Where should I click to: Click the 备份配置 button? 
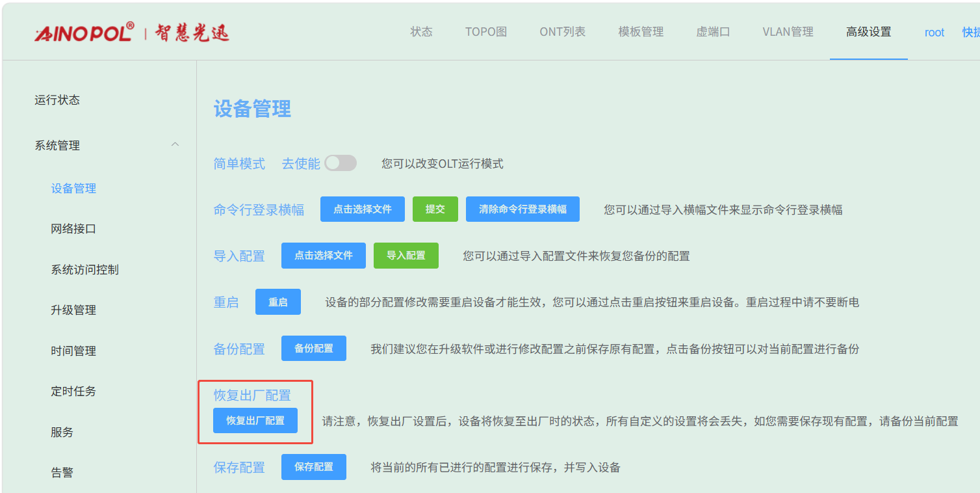coord(313,349)
